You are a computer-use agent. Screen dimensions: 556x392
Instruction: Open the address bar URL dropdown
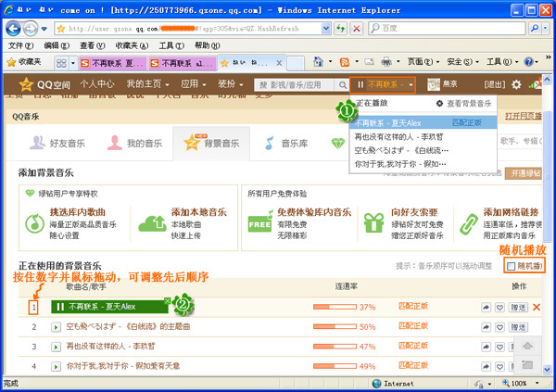pyautogui.click(x=326, y=29)
